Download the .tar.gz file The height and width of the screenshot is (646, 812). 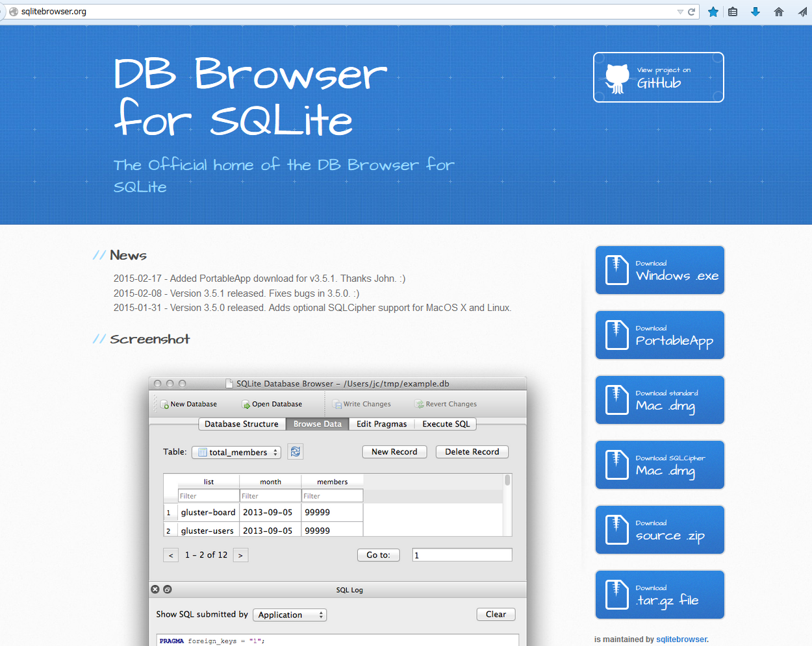click(659, 595)
